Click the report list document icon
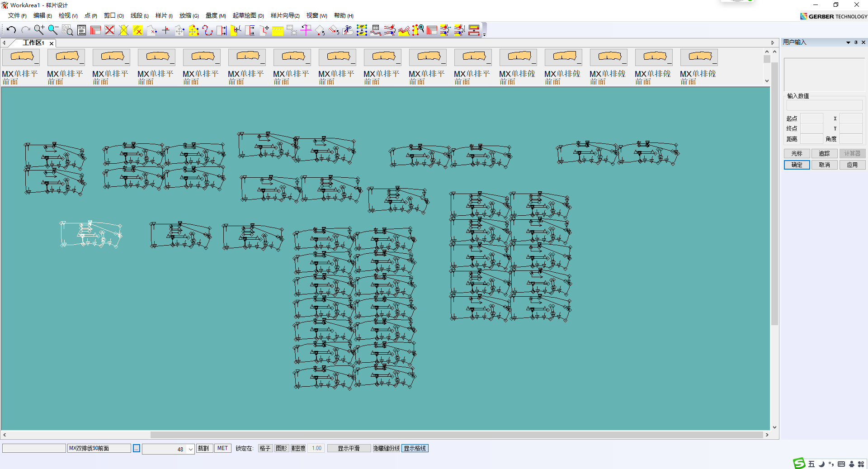This screenshot has width=868, height=469. (x=81, y=30)
